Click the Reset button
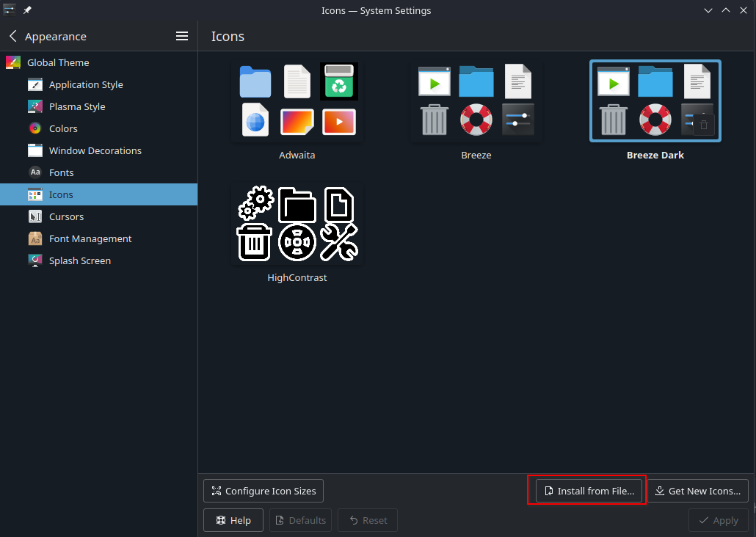 [368, 520]
